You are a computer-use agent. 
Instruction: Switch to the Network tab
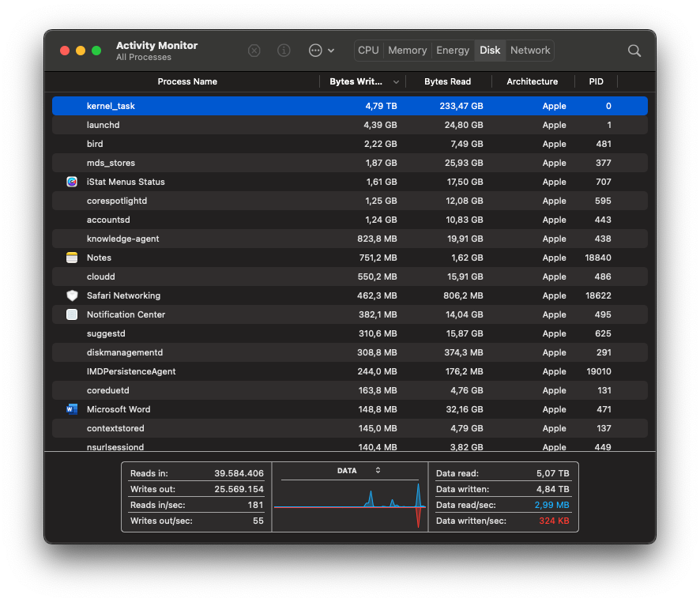point(530,51)
